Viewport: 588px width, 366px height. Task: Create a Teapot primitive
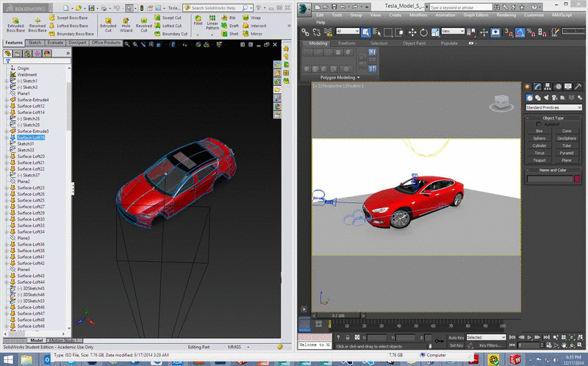(x=539, y=160)
